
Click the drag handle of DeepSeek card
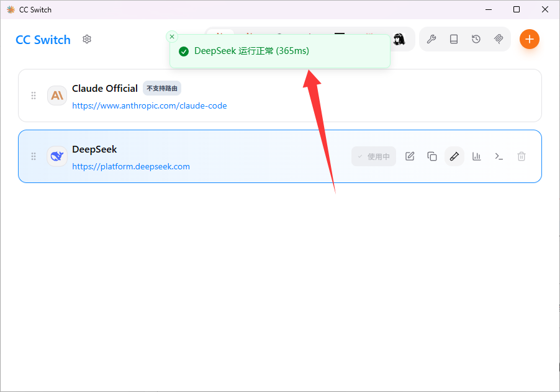[34, 156]
